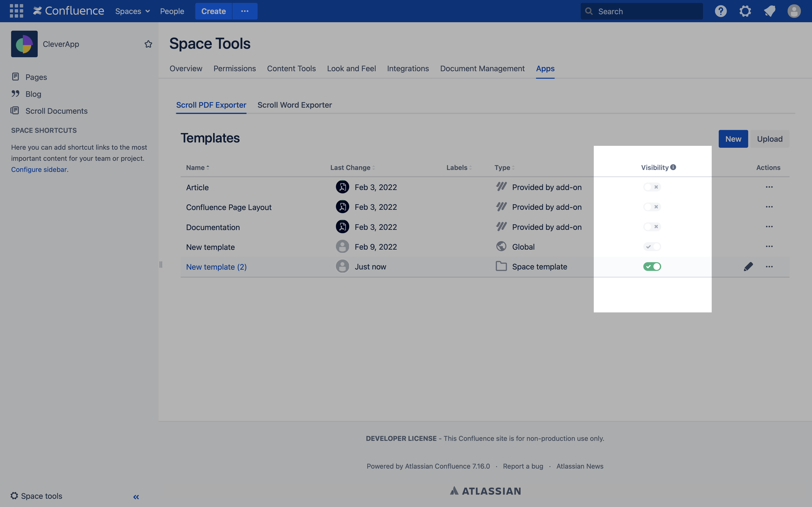The image size is (812, 507).
Task: Toggle visibility of Documentation template
Action: (652, 227)
